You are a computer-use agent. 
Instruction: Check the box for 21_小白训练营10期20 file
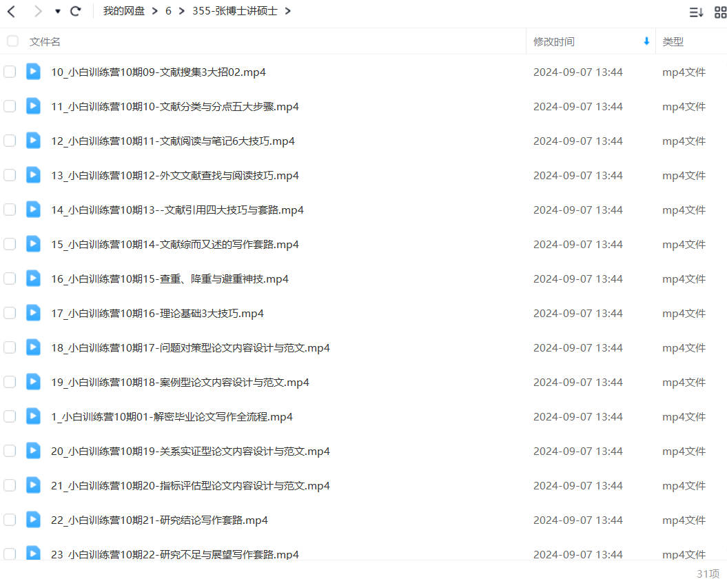[x=10, y=485]
